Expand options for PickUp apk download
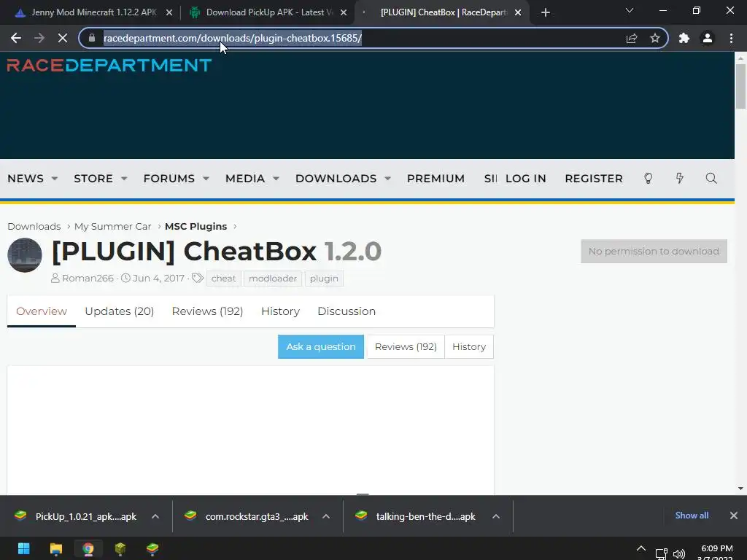Viewport: 747px width, 560px height. 155,516
